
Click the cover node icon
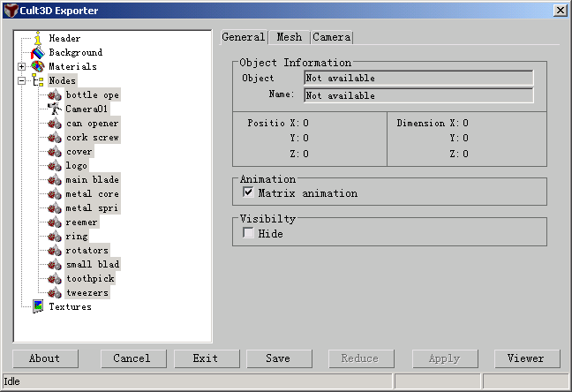[55, 152]
